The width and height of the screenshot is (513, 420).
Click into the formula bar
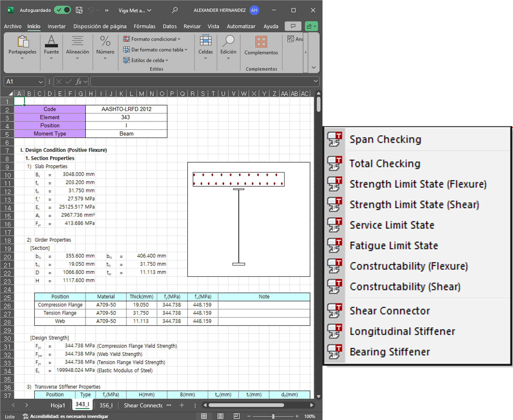[x=201, y=82]
